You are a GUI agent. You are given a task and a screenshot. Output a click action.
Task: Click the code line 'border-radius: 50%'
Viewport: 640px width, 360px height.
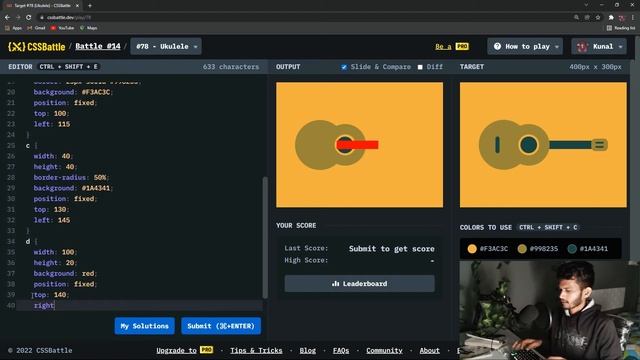pos(71,178)
